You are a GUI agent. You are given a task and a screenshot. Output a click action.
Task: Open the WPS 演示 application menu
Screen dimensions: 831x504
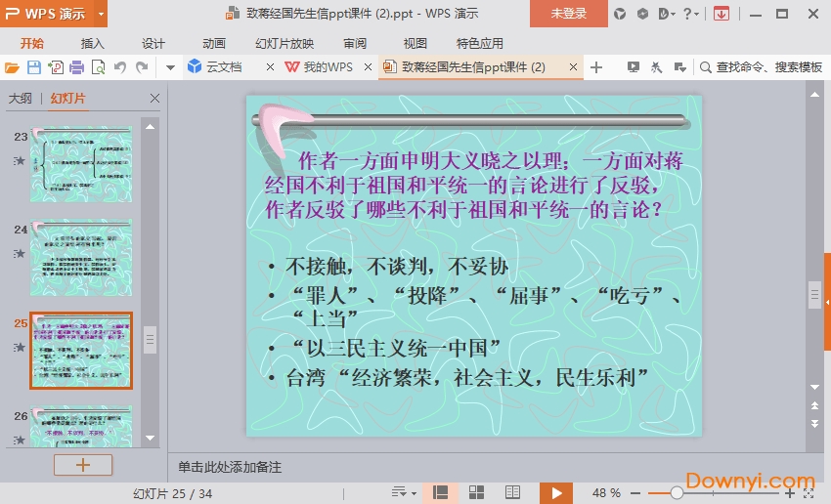tap(47, 14)
